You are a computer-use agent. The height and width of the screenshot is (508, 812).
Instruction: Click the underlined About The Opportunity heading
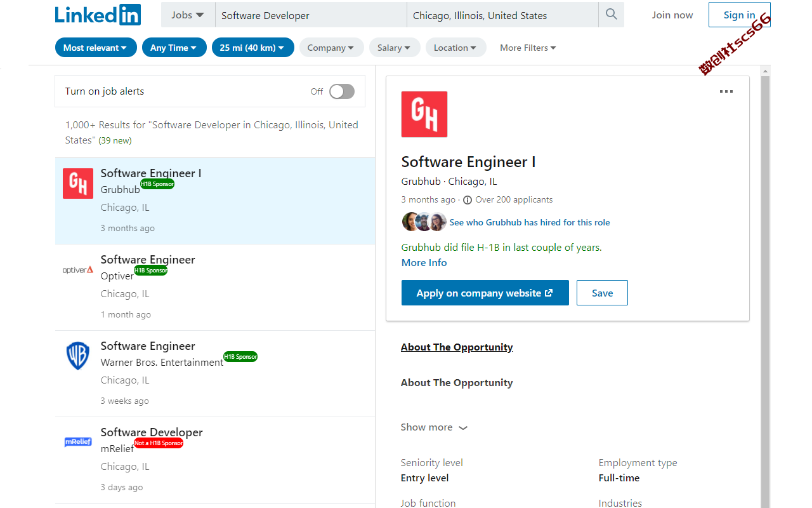457,347
